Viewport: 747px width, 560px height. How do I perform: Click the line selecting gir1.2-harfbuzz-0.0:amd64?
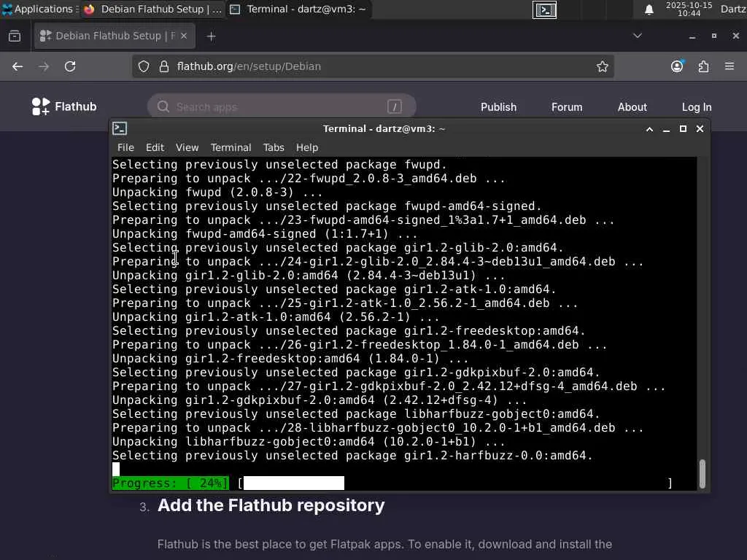352,456
